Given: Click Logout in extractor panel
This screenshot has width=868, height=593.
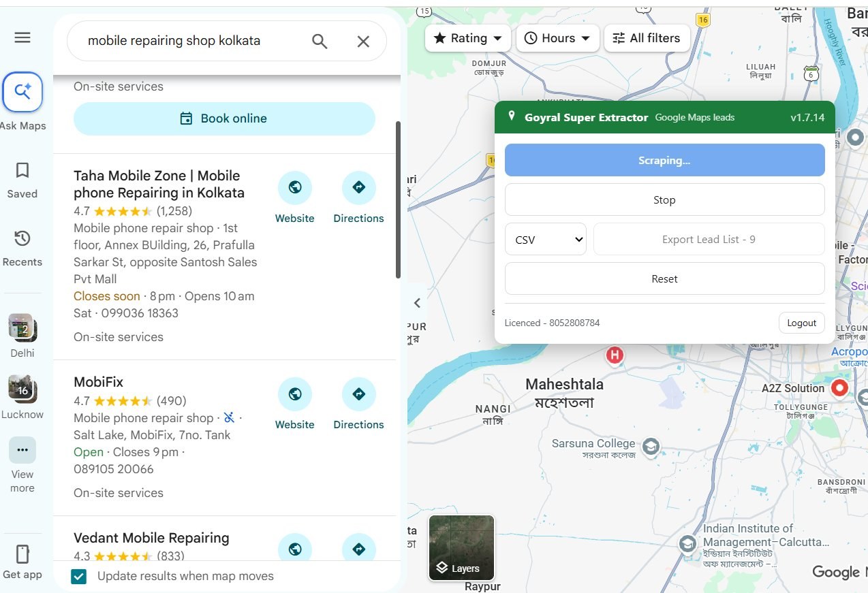Looking at the screenshot, I should (801, 323).
